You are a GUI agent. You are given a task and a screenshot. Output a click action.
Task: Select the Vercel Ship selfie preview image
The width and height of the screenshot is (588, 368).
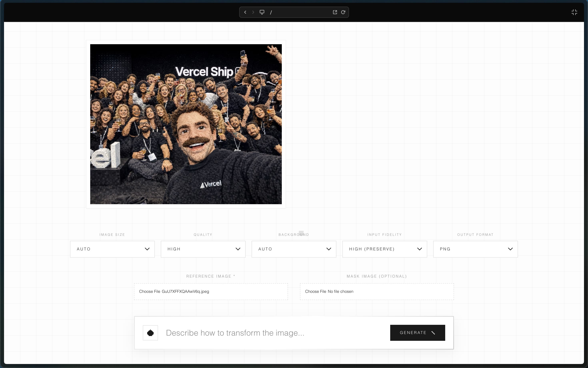click(x=186, y=124)
